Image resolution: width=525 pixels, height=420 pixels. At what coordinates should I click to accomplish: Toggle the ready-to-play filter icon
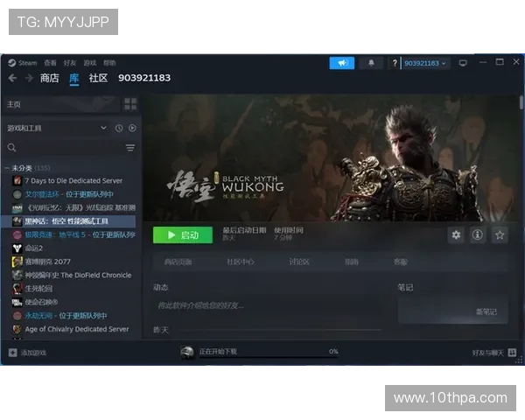[x=132, y=128]
